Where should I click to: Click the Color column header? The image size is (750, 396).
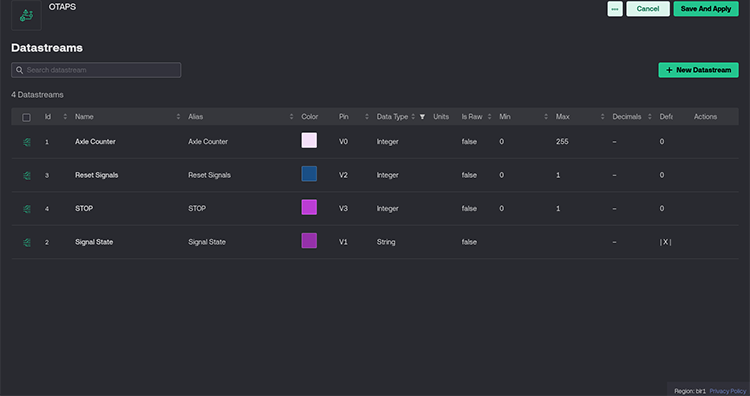coord(309,117)
